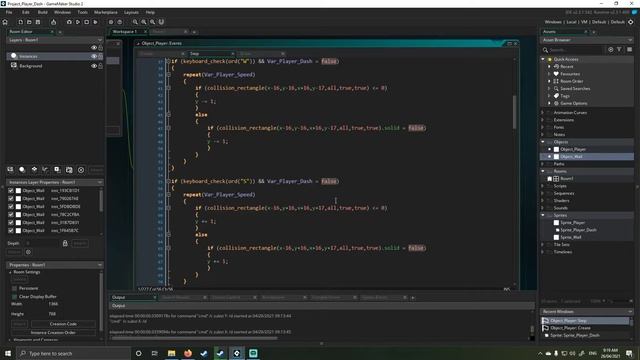
Task: Open Task View on taskbar
Action: tap(155, 353)
